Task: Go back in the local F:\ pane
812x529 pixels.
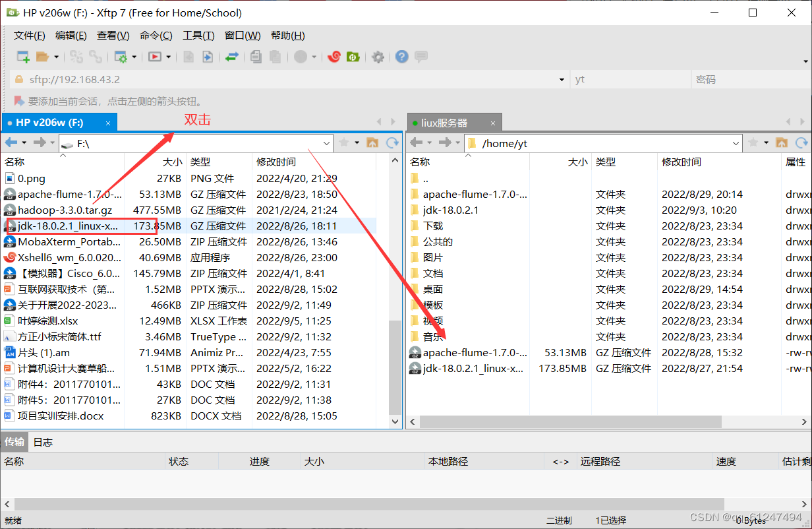Action: (11, 142)
